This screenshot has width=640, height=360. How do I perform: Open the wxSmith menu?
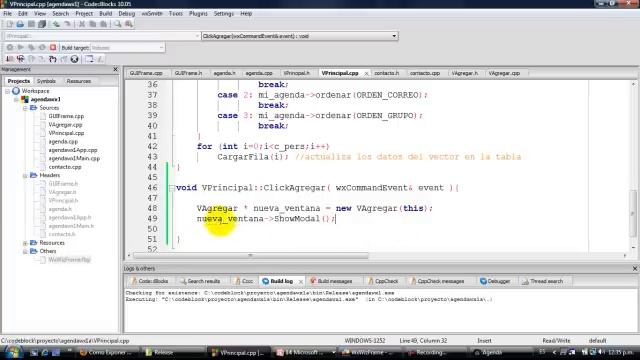[x=152, y=13]
